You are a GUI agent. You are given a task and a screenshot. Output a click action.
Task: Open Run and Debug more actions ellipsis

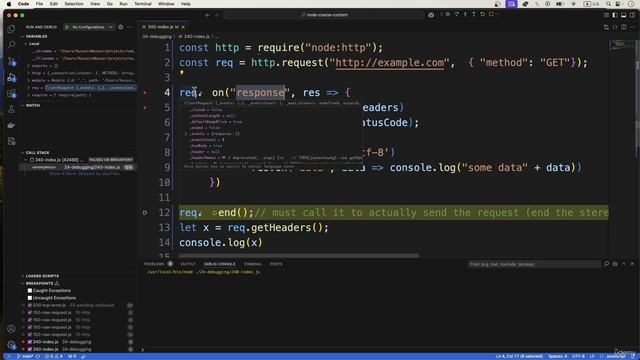click(130, 27)
